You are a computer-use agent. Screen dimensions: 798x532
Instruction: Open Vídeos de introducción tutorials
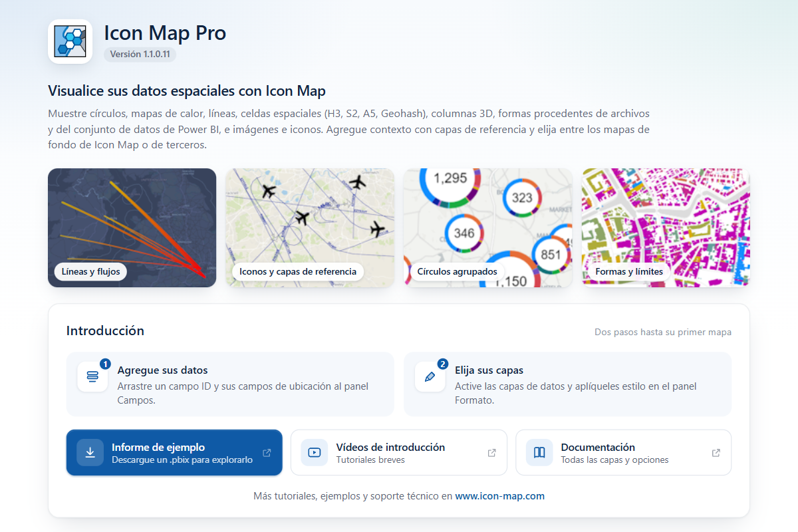(x=399, y=453)
